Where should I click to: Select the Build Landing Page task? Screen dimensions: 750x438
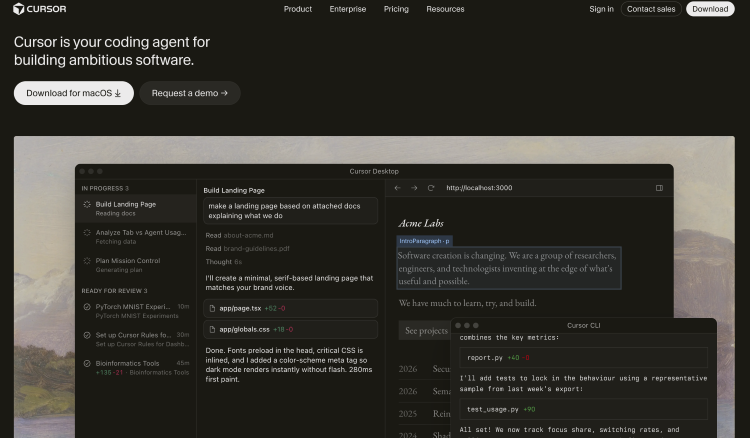(x=136, y=208)
